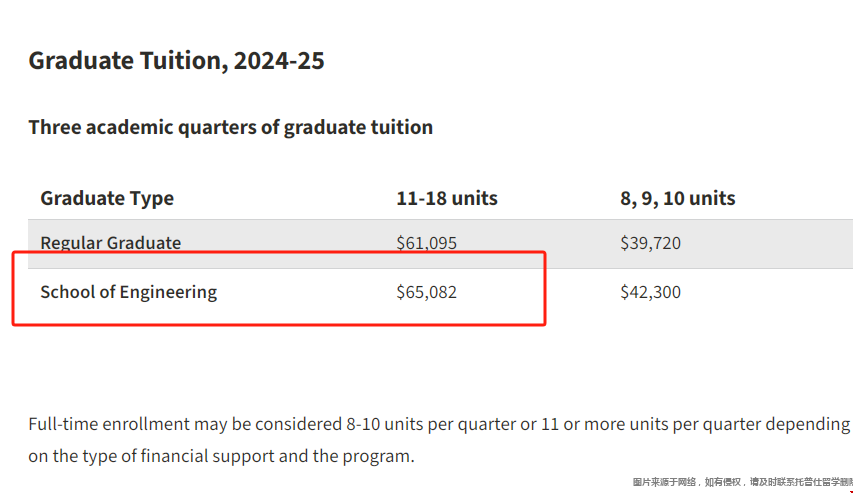The width and height of the screenshot is (853, 493).
Task: Click the words 'graduate tuition' in subheading
Action: click(x=358, y=127)
